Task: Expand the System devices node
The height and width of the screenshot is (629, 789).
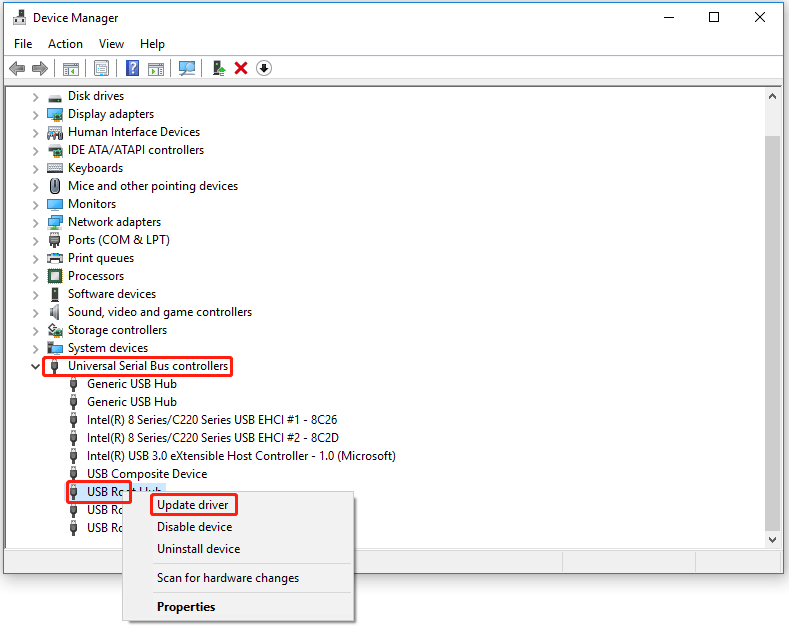Action: pyautogui.click(x=35, y=348)
